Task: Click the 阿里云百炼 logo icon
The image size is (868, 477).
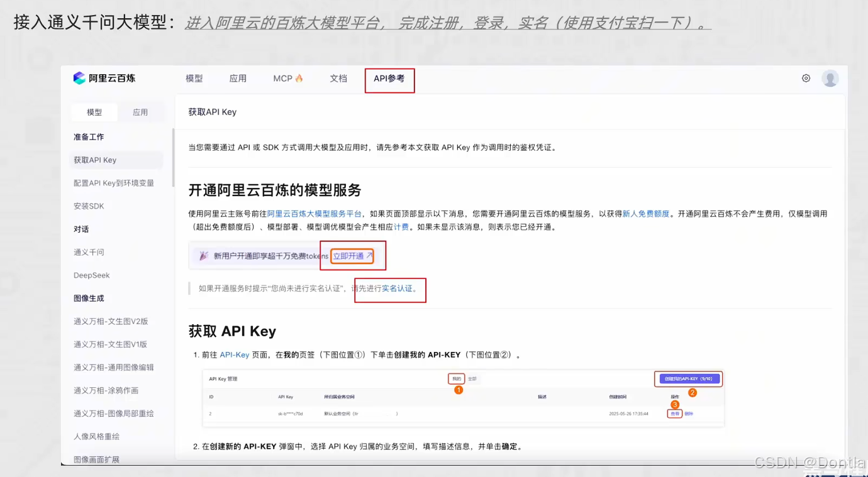Action: click(x=79, y=78)
